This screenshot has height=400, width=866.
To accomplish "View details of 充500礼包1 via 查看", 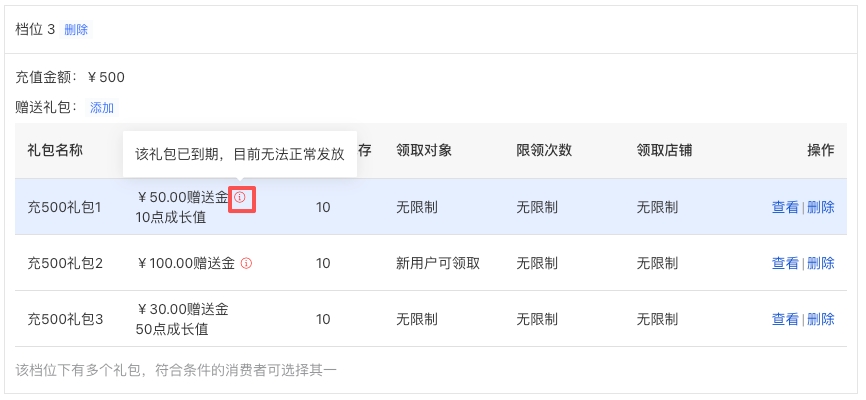I will [785, 208].
